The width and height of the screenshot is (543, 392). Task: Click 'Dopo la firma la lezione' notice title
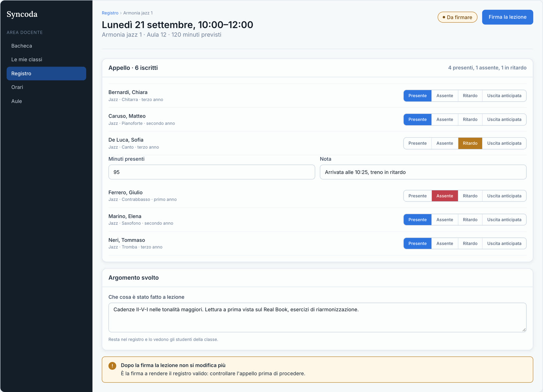click(x=173, y=365)
